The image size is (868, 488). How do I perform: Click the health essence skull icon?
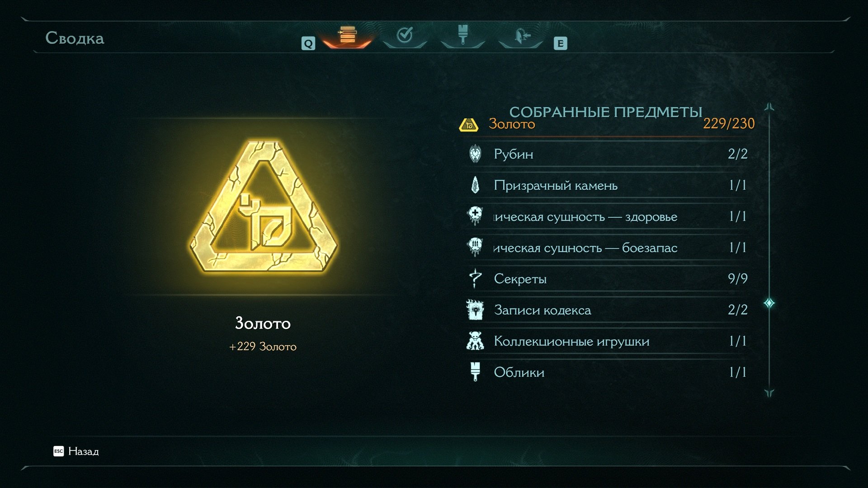475,216
